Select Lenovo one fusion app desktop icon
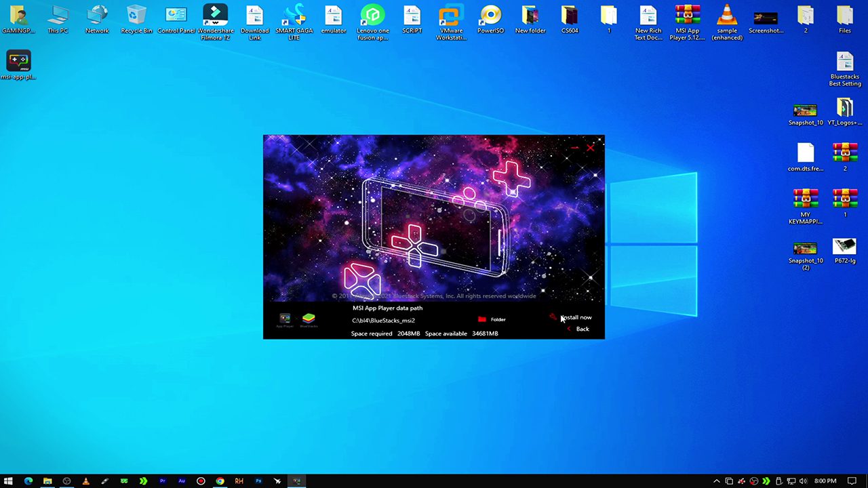The image size is (868, 488). [372, 22]
